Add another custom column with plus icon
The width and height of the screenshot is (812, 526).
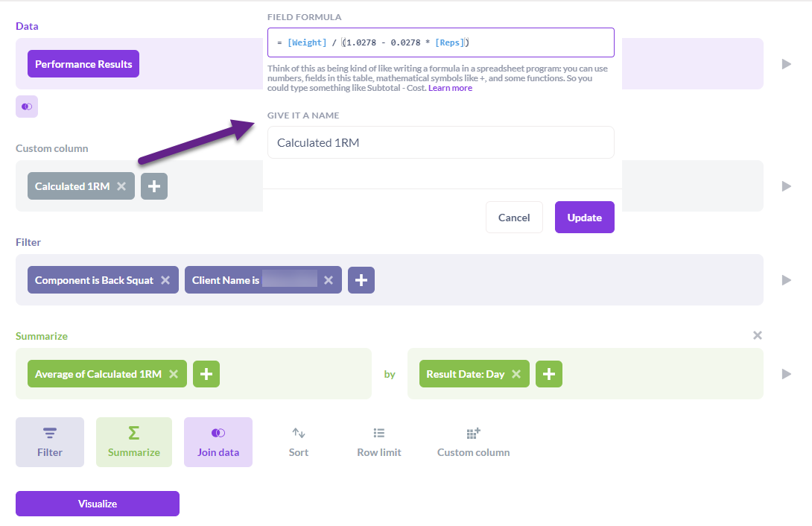tap(154, 186)
